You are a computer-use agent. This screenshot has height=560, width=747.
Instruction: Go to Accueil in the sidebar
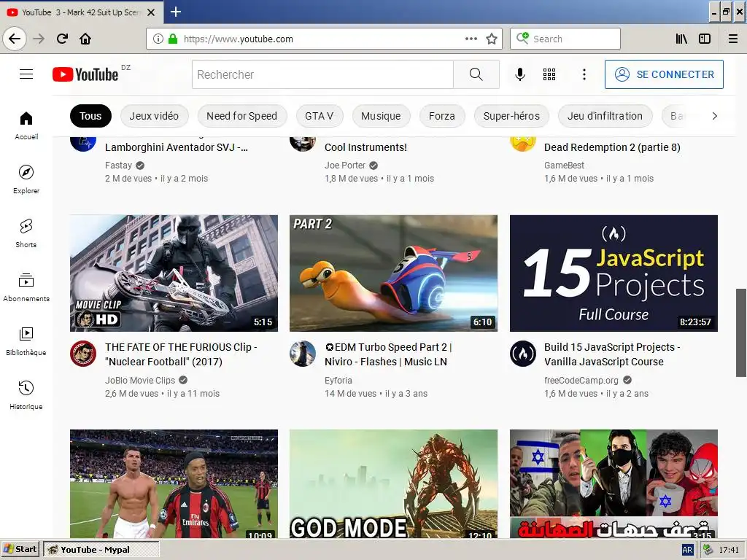point(26,125)
